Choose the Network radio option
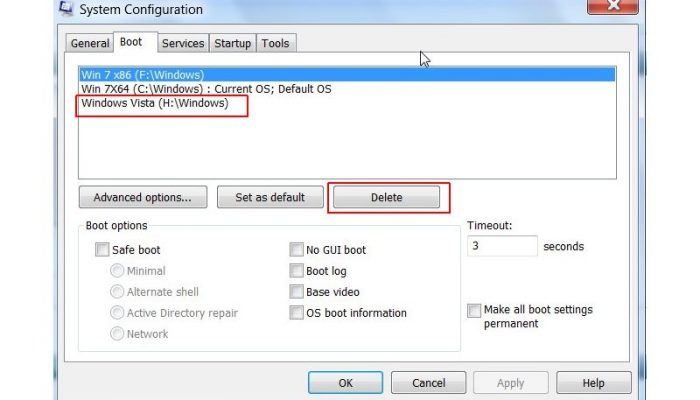 tap(117, 333)
